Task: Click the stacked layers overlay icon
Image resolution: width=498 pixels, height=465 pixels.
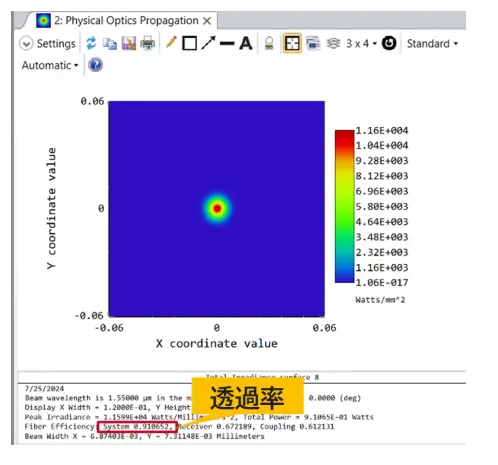Action: tap(333, 43)
